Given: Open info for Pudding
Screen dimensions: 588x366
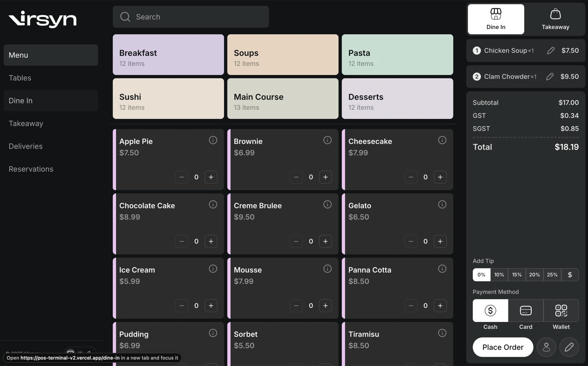Looking at the screenshot, I should tap(213, 333).
